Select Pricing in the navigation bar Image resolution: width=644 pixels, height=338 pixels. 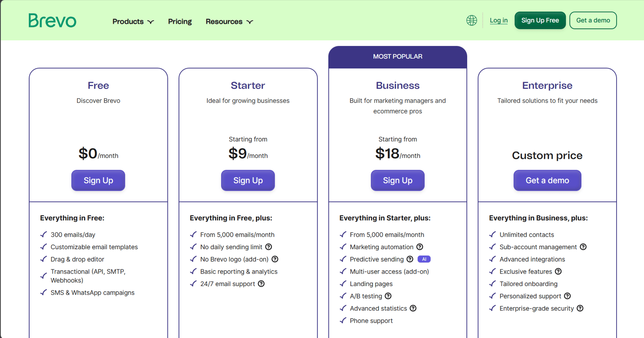point(180,21)
